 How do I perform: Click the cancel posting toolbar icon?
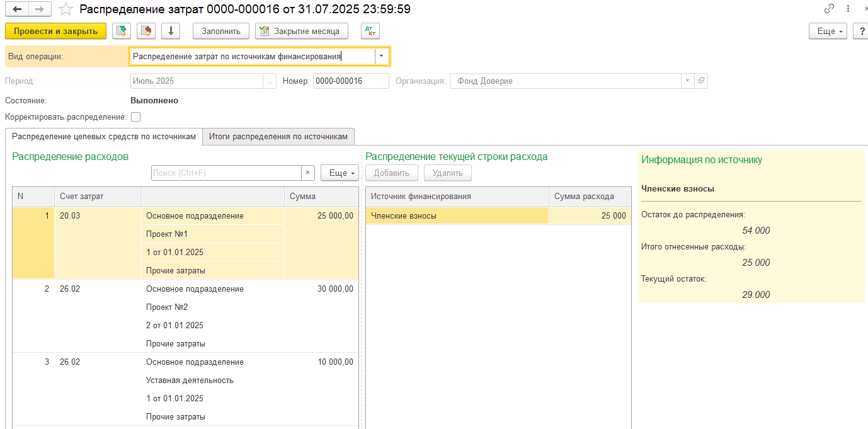(146, 31)
